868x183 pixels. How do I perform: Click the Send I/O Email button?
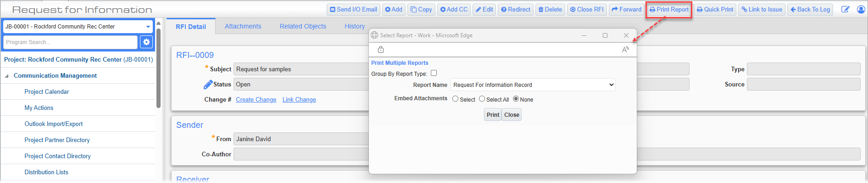point(353,10)
